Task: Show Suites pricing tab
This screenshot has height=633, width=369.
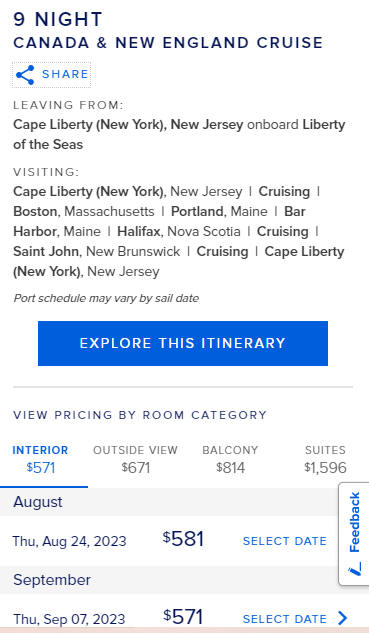Action: click(x=325, y=459)
